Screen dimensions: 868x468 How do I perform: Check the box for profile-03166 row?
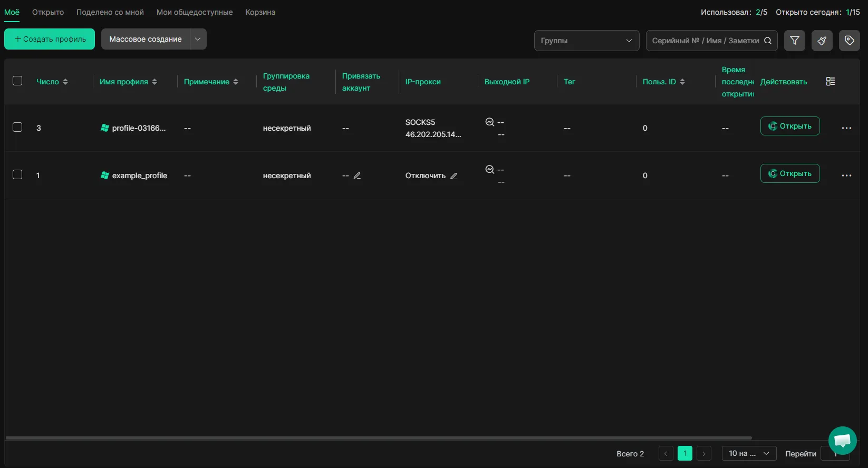pos(17,128)
